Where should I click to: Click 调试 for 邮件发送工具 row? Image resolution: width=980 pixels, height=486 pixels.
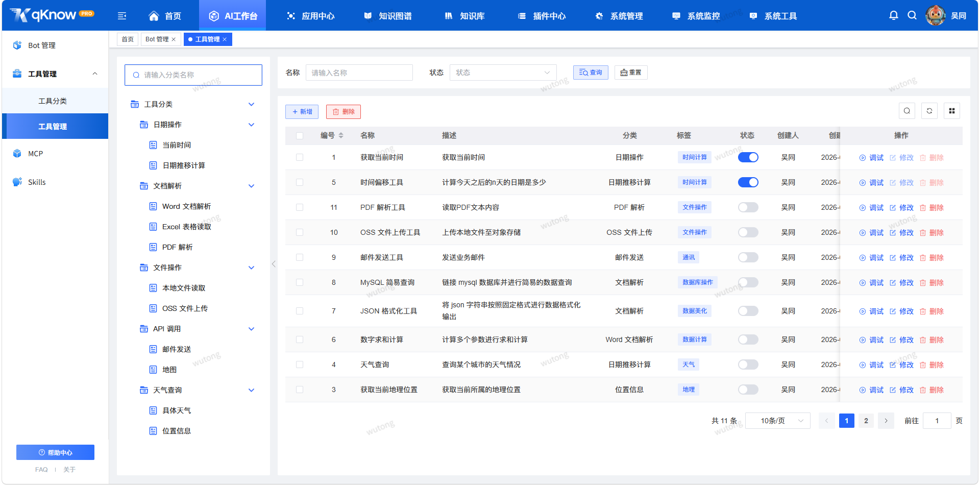pyautogui.click(x=871, y=258)
